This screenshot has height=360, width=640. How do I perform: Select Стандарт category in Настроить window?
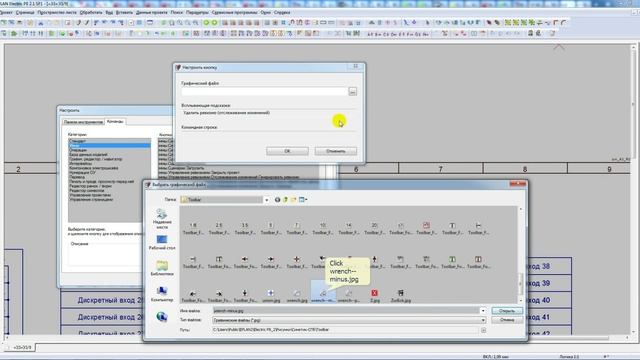(77, 141)
